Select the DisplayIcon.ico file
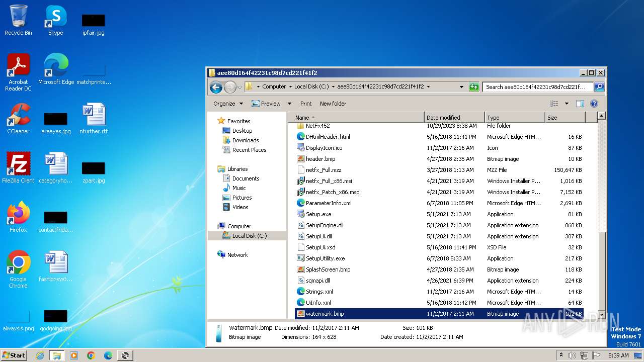The height and width of the screenshot is (362, 644). click(x=439, y=148)
